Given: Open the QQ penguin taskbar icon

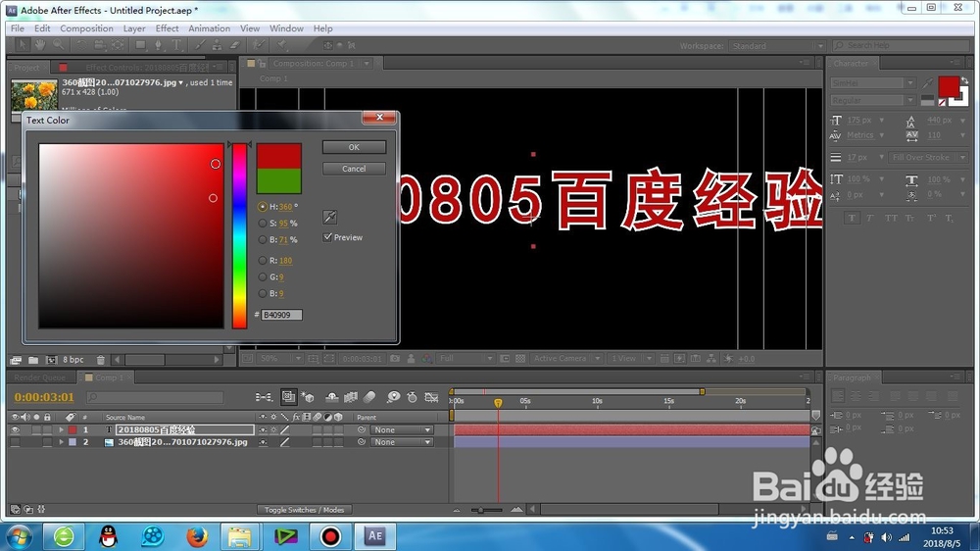Looking at the screenshot, I should 108,536.
